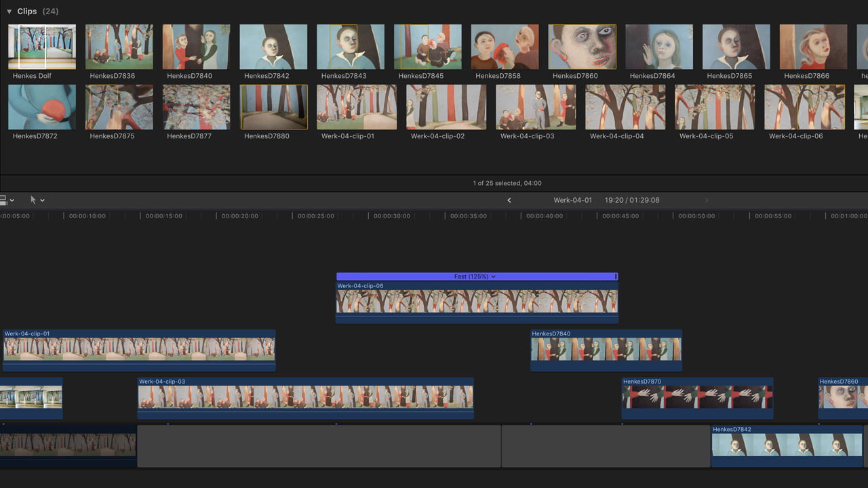Select the Werk-04-clip-05 browser thumbnail
This screenshot has height=488, width=868.
(x=715, y=107)
